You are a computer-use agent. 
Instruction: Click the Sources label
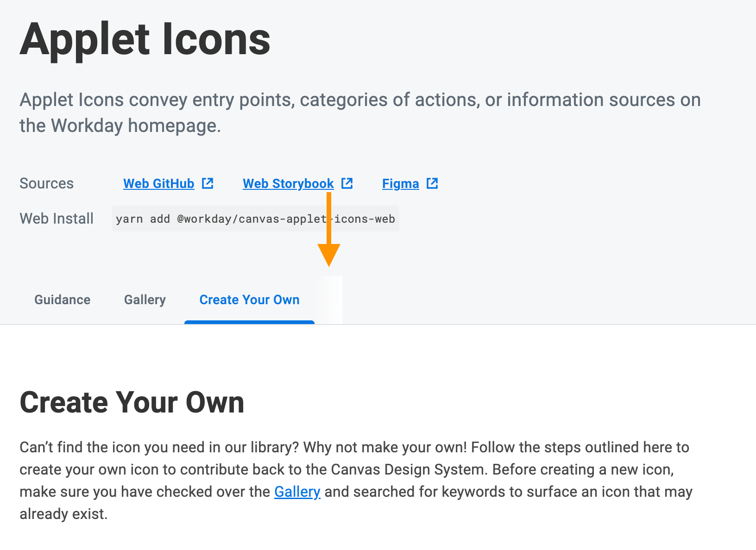click(46, 183)
